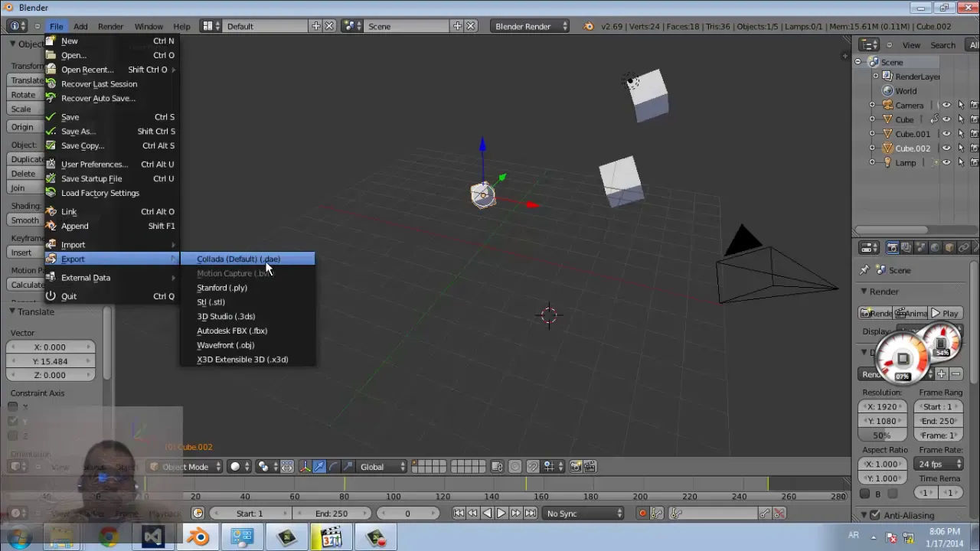Toggle Cube.002 selectability cursor icon

(961, 148)
